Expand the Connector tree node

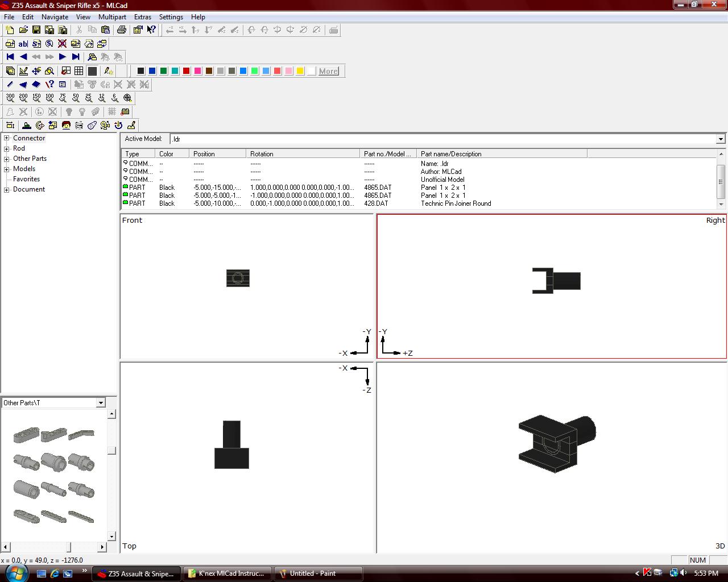(x=7, y=138)
